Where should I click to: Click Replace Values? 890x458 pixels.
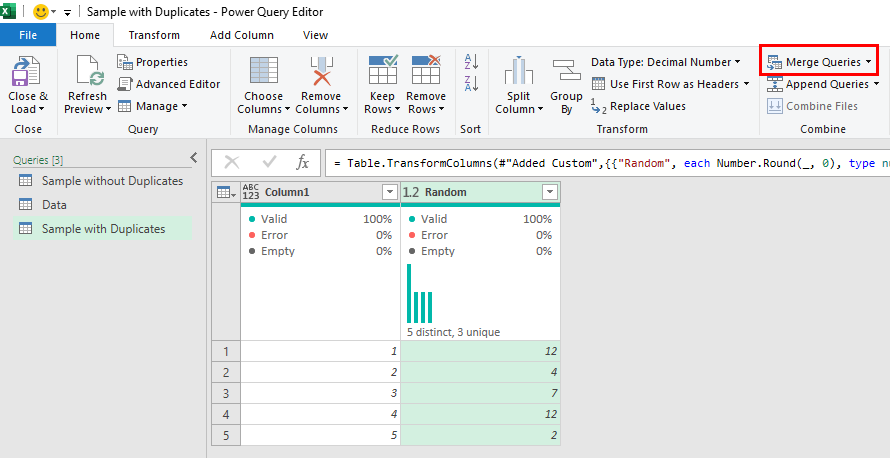click(638, 106)
